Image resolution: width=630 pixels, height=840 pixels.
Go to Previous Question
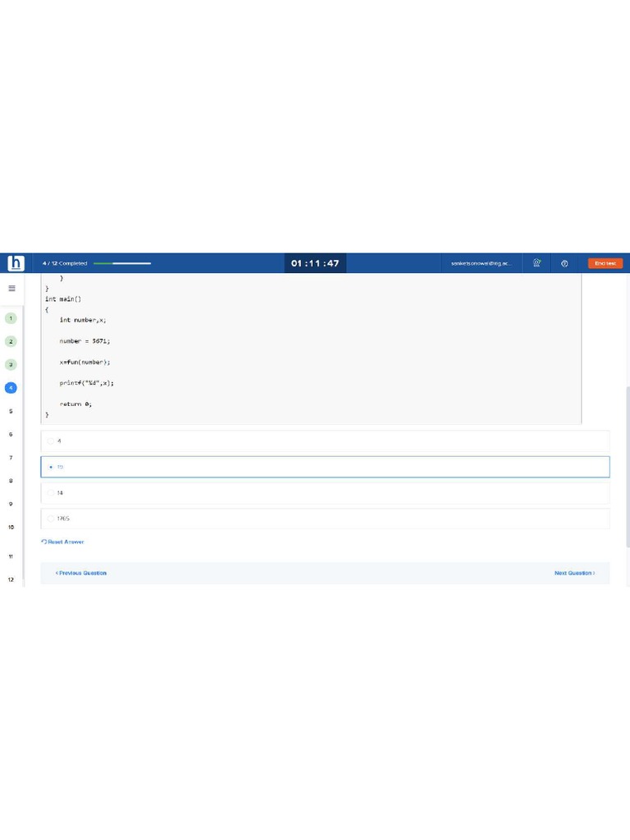81,573
